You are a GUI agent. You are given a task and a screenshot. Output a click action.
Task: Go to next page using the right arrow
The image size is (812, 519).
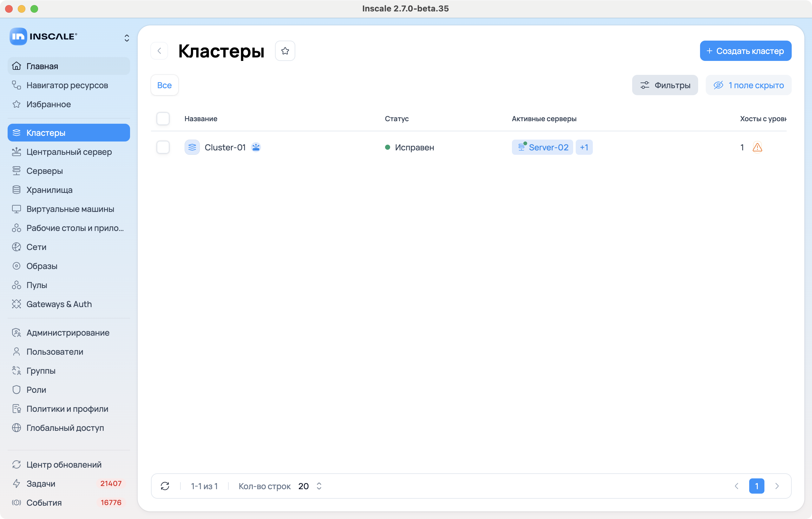(x=777, y=486)
